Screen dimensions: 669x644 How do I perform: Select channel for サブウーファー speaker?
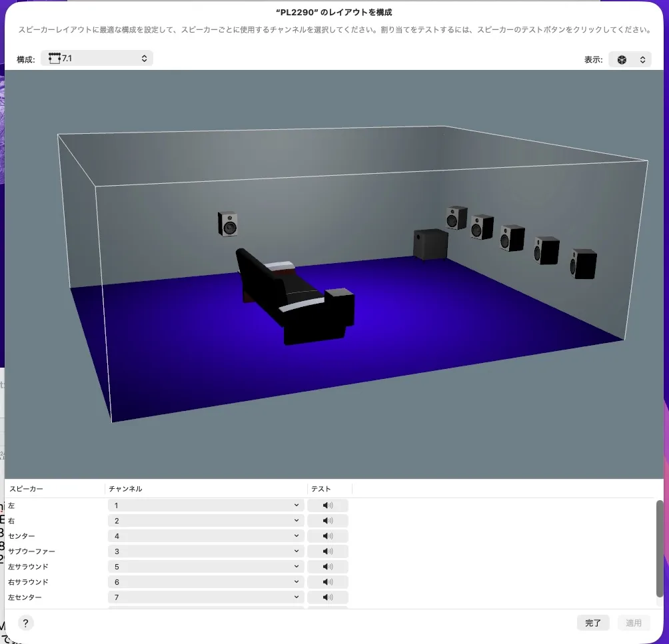click(x=206, y=551)
